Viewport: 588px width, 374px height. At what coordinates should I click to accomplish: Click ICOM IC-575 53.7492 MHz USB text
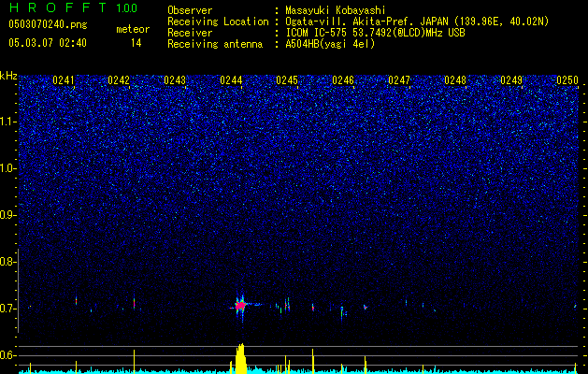tap(375, 33)
